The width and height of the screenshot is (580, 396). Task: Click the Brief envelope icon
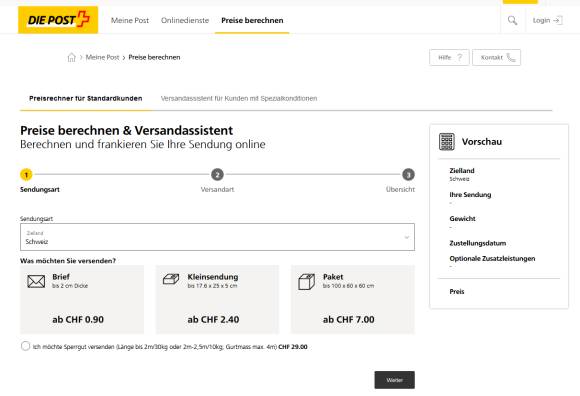(36, 281)
